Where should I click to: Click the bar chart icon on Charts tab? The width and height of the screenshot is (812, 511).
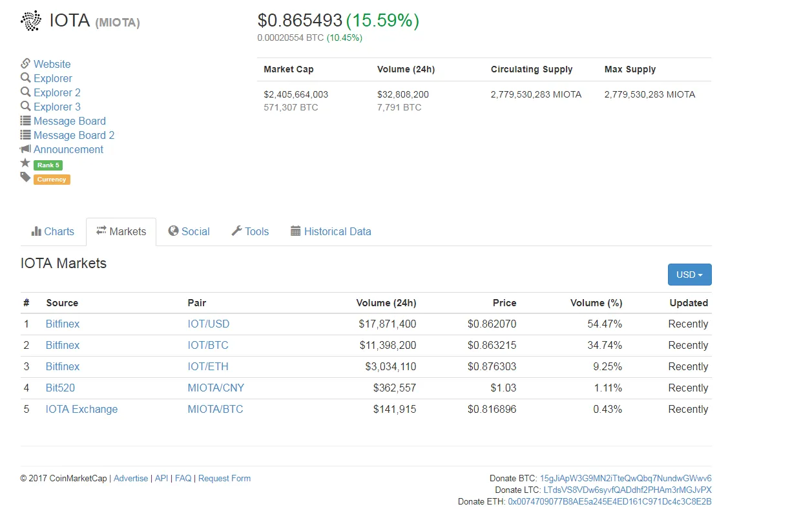click(36, 231)
